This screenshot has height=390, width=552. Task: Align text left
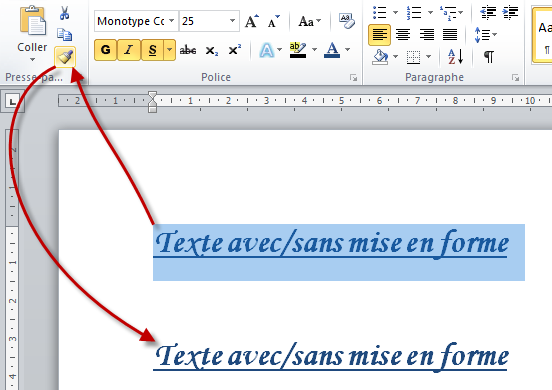click(x=380, y=35)
